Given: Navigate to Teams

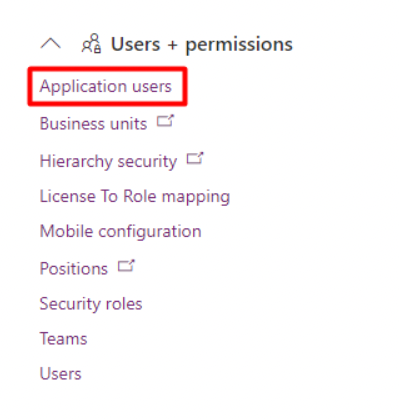Looking at the screenshot, I should [63, 339].
